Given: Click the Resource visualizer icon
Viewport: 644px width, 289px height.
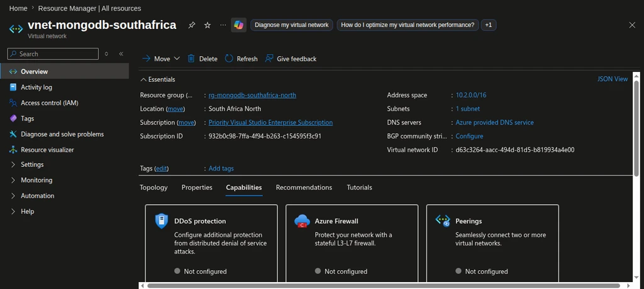Looking at the screenshot, I should tap(13, 150).
